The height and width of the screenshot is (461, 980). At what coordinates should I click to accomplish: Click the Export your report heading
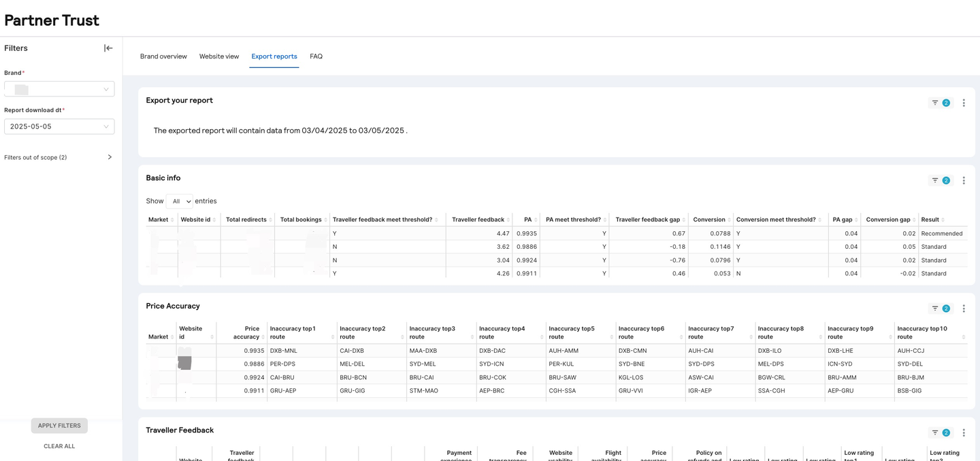pos(180,100)
